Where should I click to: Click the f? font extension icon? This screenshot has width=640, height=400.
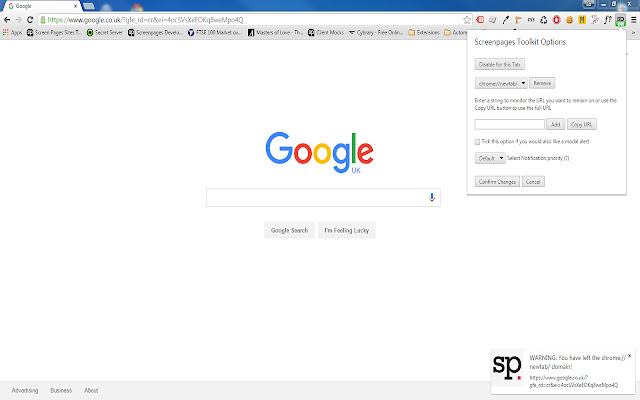pos(608,20)
